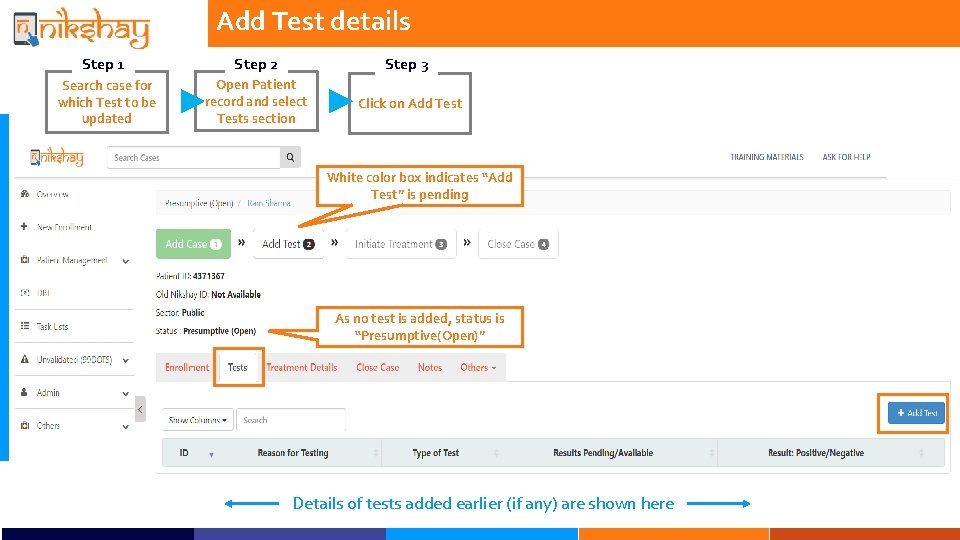Click the Close Case step 4 button

click(x=518, y=244)
